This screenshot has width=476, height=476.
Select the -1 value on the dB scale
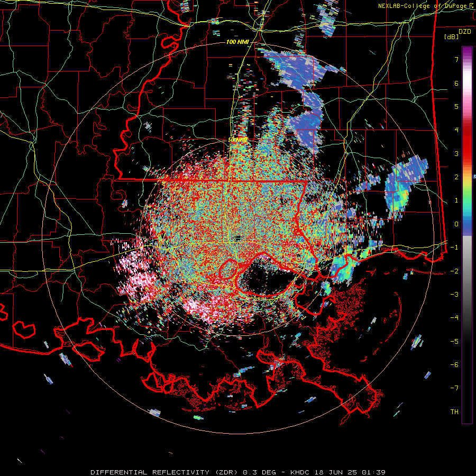tap(454, 248)
